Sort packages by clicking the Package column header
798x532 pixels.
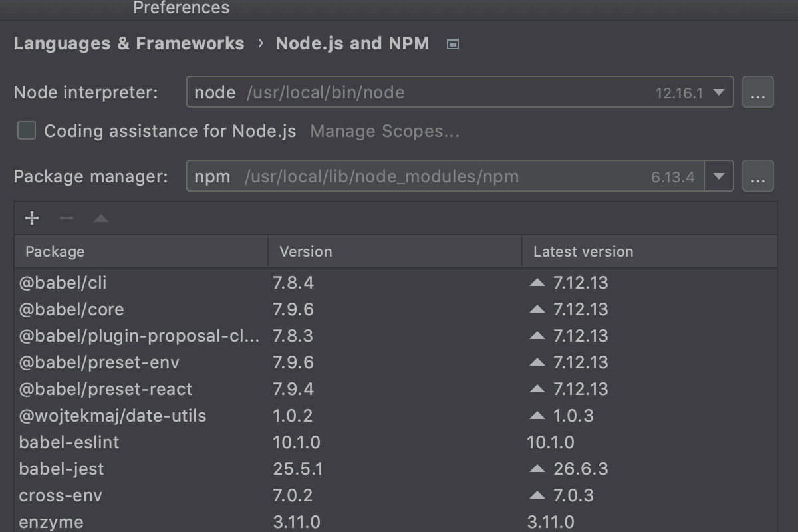point(55,251)
